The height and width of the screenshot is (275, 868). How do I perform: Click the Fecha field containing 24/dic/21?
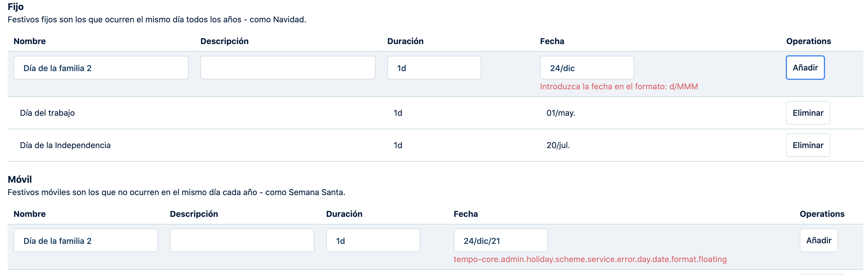500,241
